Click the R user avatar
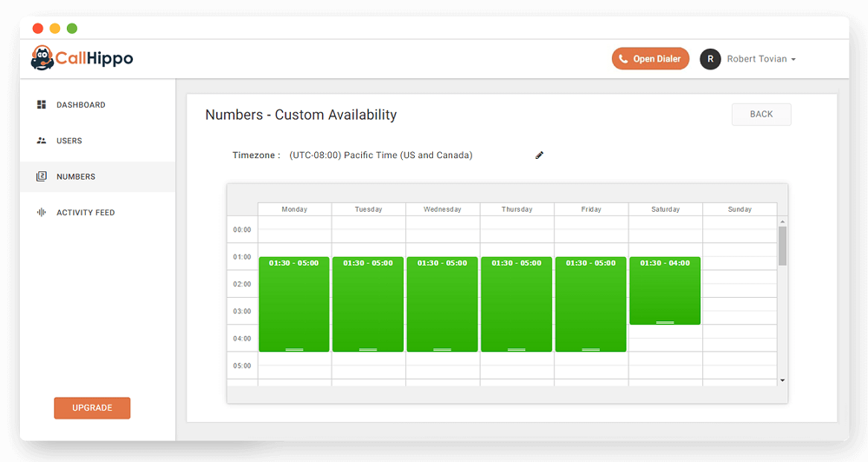This screenshot has height=462, width=868. [710, 59]
